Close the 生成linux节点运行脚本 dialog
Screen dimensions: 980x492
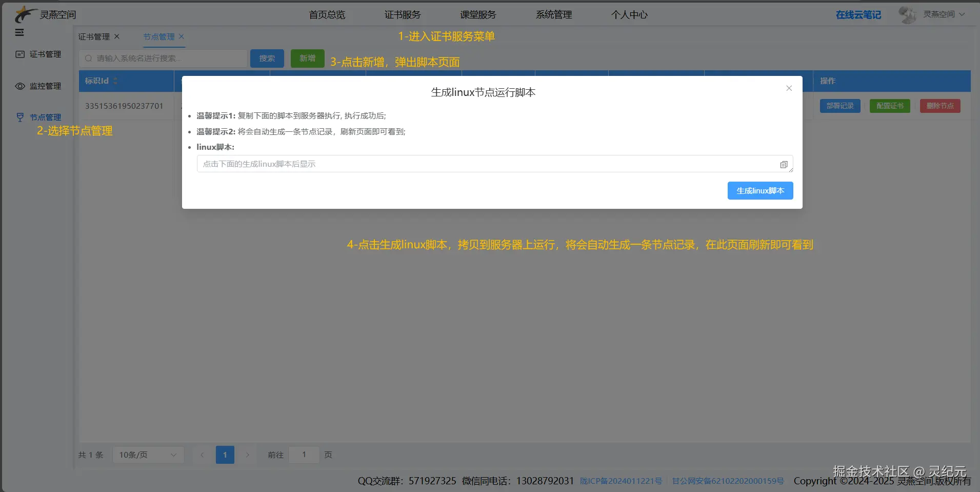pos(789,88)
